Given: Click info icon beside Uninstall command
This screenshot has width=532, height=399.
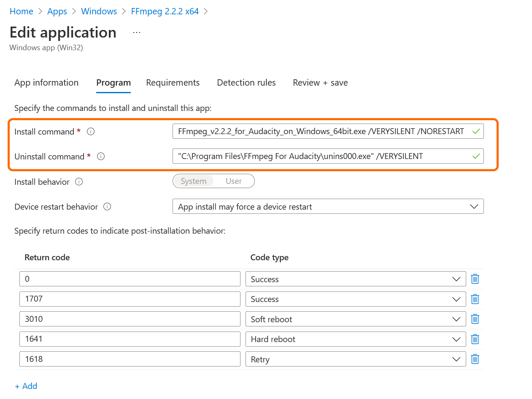Looking at the screenshot, I should click(x=101, y=156).
